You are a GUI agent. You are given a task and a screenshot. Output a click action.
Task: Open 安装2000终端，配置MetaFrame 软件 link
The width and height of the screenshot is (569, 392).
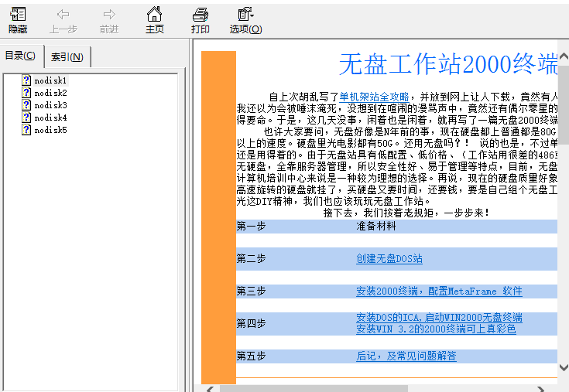tap(439, 291)
